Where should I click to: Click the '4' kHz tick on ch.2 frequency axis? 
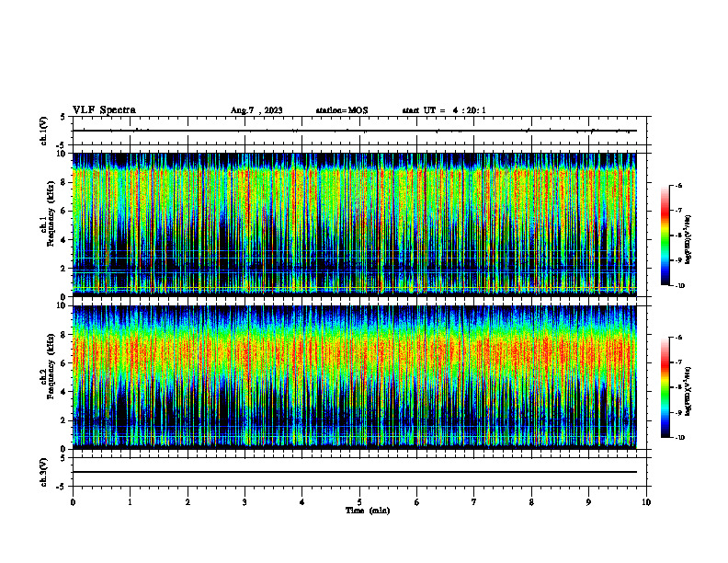pos(64,392)
